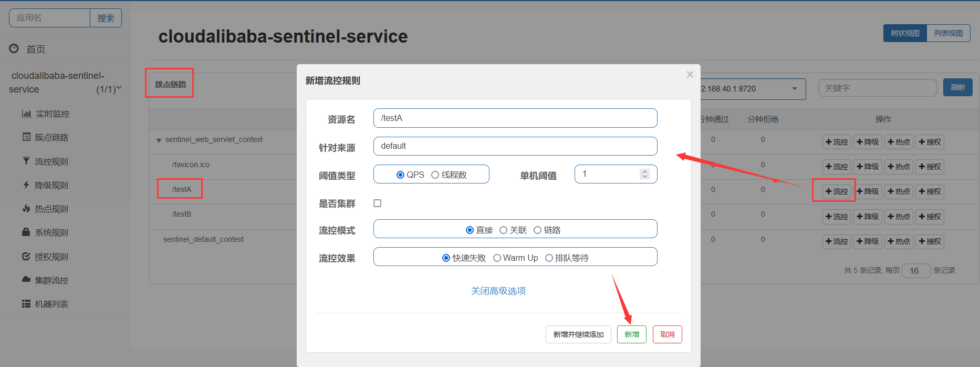Click the home dashboard icon beside 首页

pyautogui.click(x=14, y=48)
